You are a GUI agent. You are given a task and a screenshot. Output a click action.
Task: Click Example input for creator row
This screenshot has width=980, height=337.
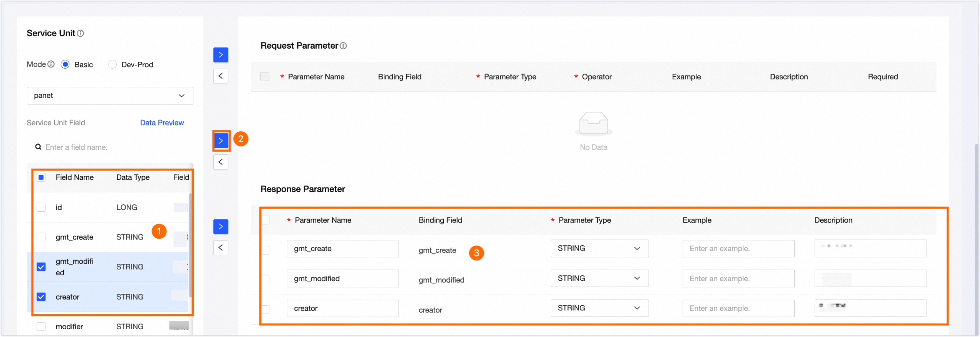point(738,308)
